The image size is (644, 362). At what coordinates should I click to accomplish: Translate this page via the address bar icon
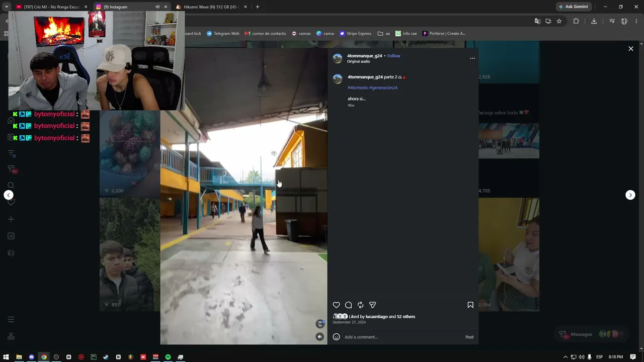537,21
